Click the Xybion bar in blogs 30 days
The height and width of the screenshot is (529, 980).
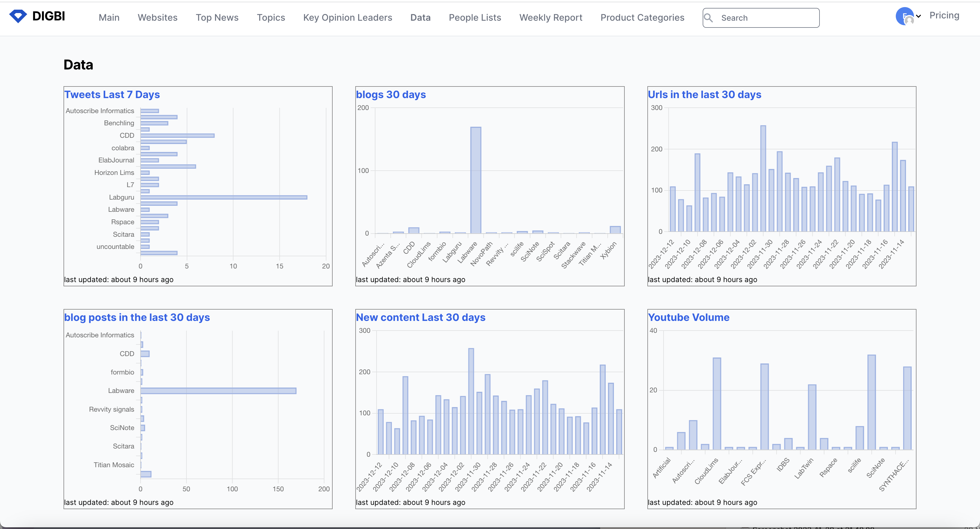[x=615, y=230]
